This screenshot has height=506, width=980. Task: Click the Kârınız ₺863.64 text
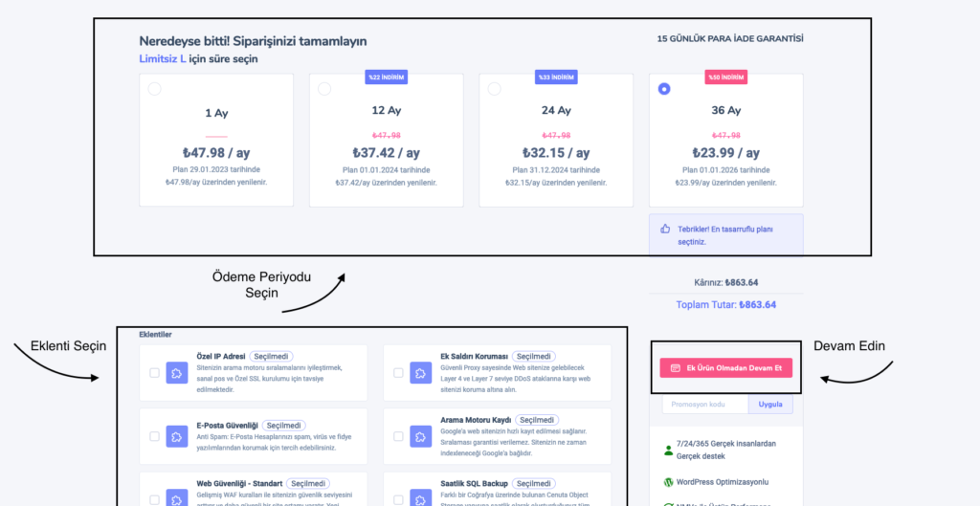point(726,282)
